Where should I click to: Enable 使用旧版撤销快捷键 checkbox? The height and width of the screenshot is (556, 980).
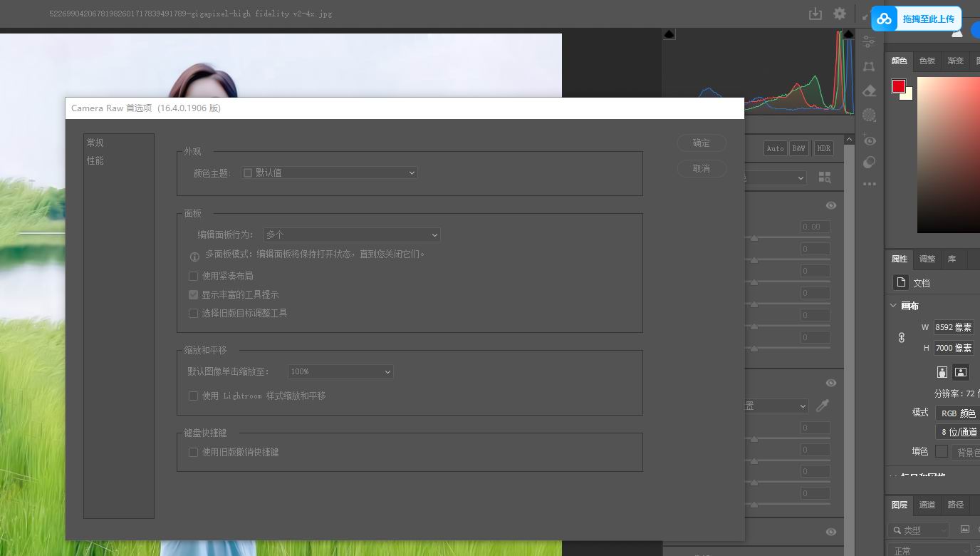pyautogui.click(x=193, y=452)
